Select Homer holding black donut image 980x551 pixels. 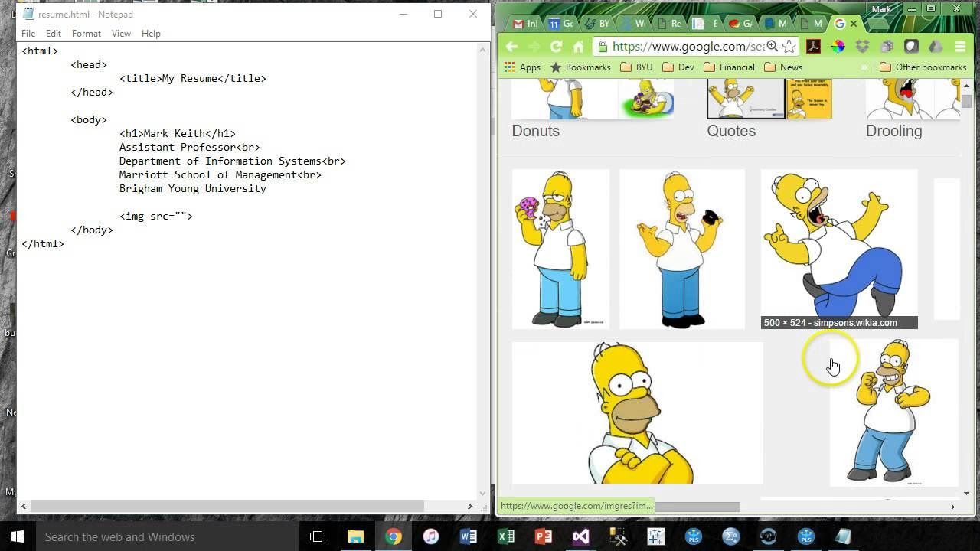pos(681,249)
